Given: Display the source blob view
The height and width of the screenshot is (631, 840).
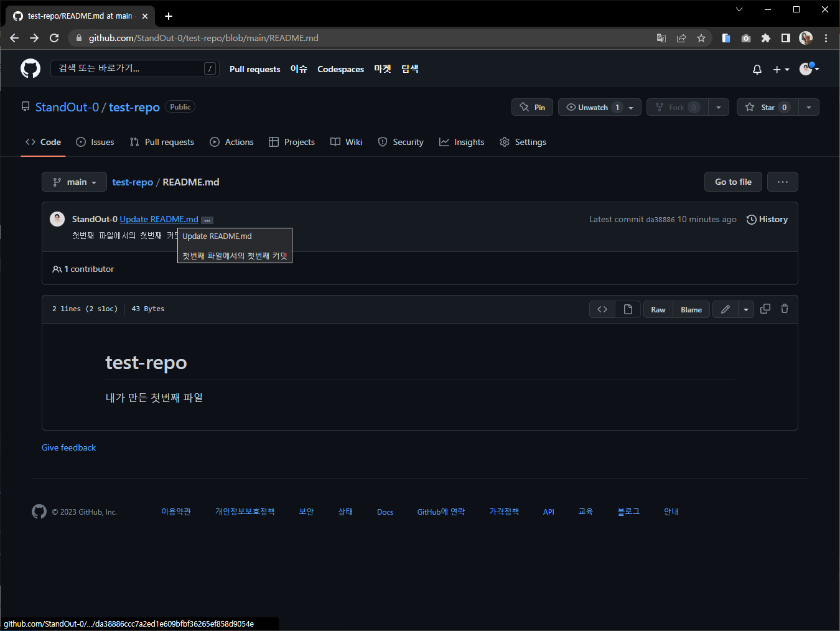Looking at the screenshot, I should pos(602,309).
